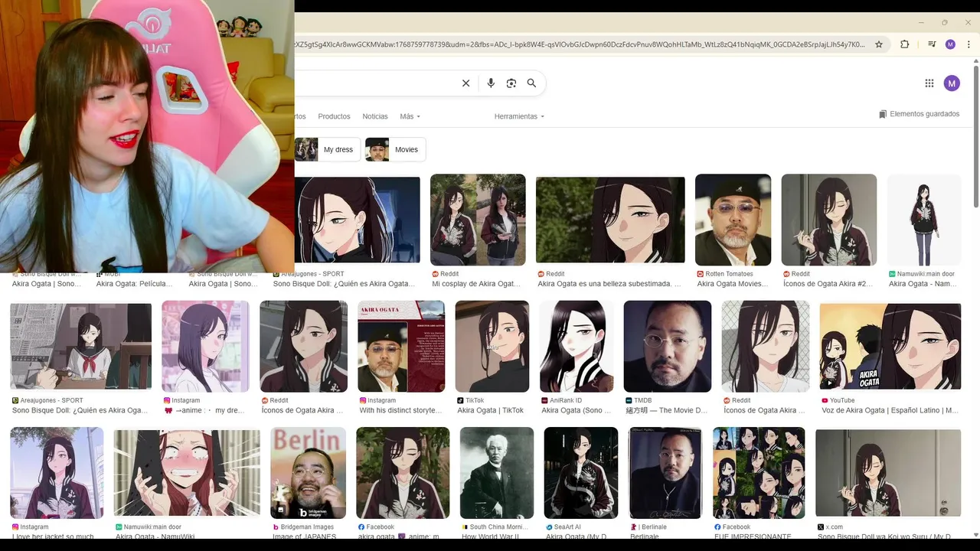Screen dimensions: 980x551
Task: Open the blushing red-haired character Namuwiki image
Action: tap(187, 473)
